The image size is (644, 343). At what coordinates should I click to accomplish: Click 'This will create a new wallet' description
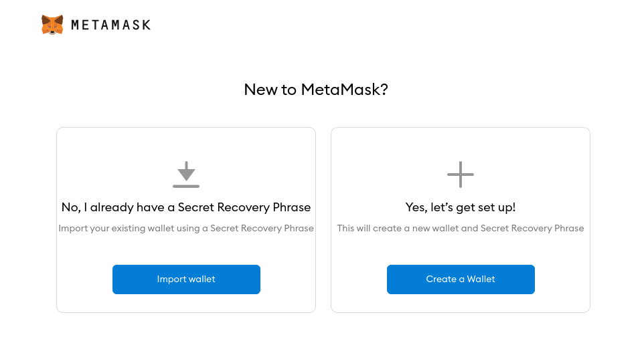461,228
